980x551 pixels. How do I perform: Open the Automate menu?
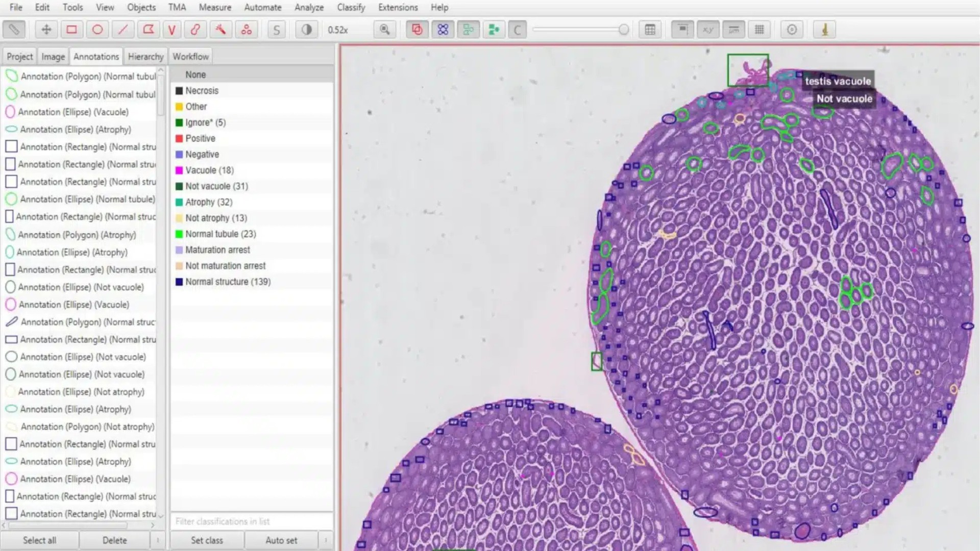pyautogui.click(x=263, y=7)
